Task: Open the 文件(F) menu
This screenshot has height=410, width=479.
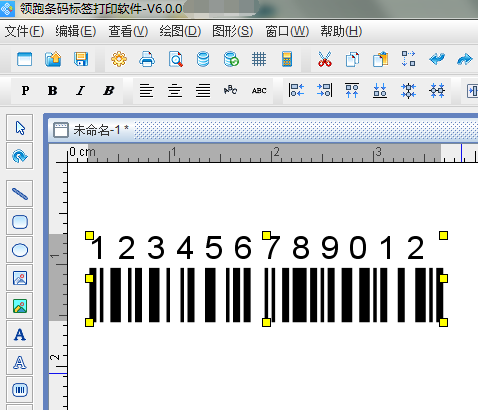Action: coord(24,32)
